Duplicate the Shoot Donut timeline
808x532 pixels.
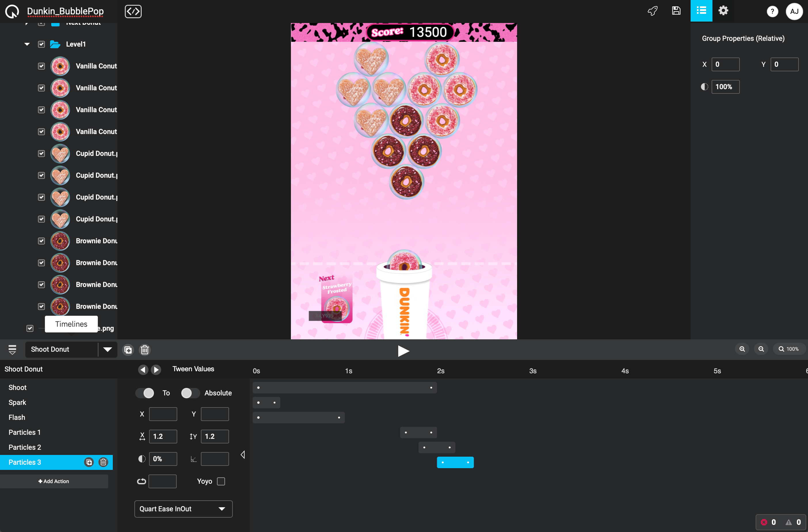[x=128, y=349]
